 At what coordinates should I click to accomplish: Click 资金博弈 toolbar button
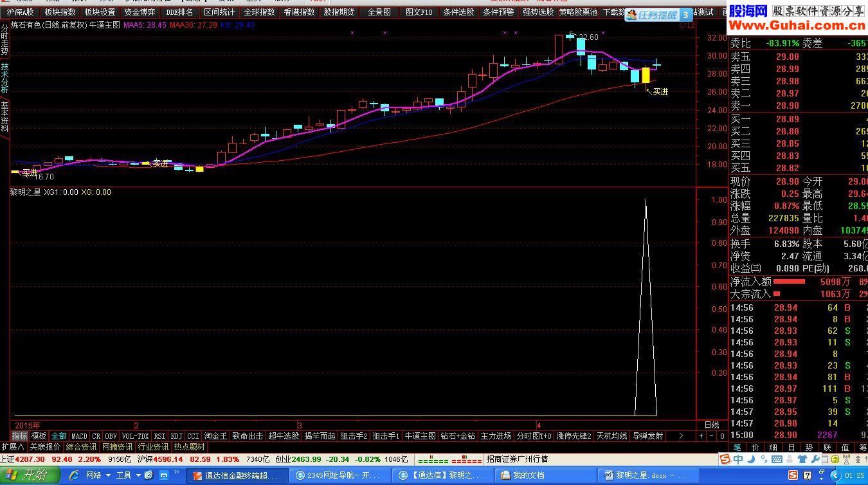140,12
